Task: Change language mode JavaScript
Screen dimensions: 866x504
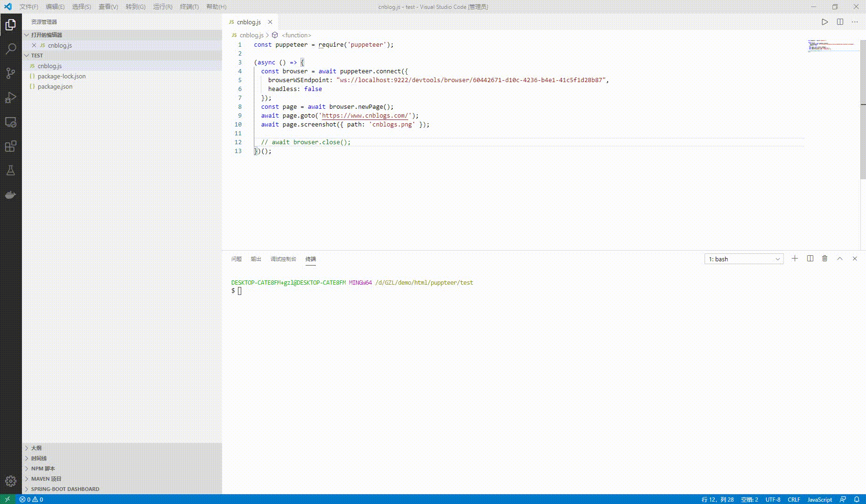Action: (x=820, y=499)
